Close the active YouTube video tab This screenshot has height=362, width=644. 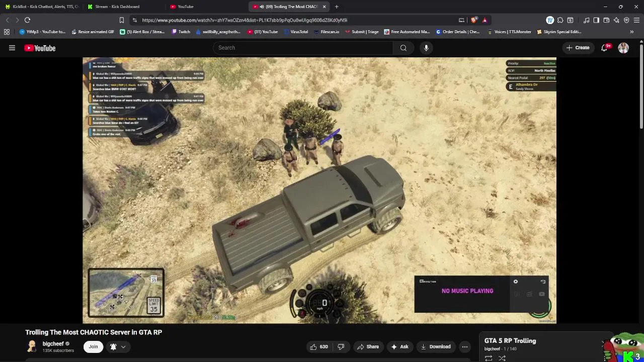click(324, 7)
